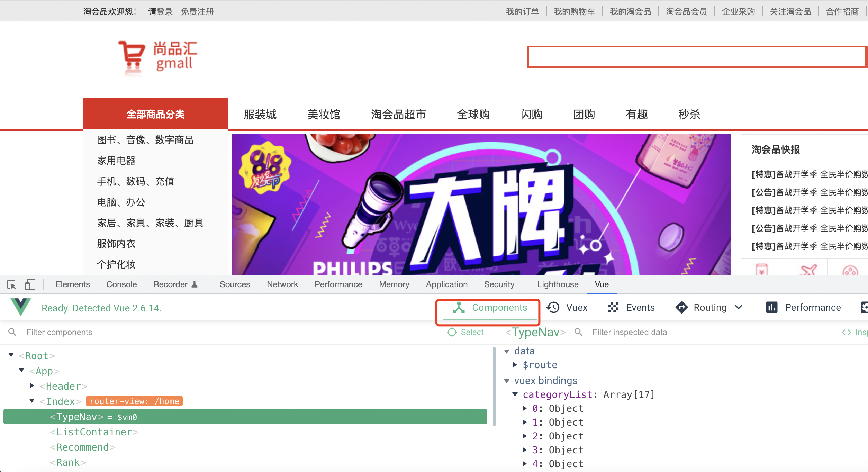The height and width of the screenshot is (472, 868).
Task: Click the inspect element cursor icon
Action: (x=11, y=285)
